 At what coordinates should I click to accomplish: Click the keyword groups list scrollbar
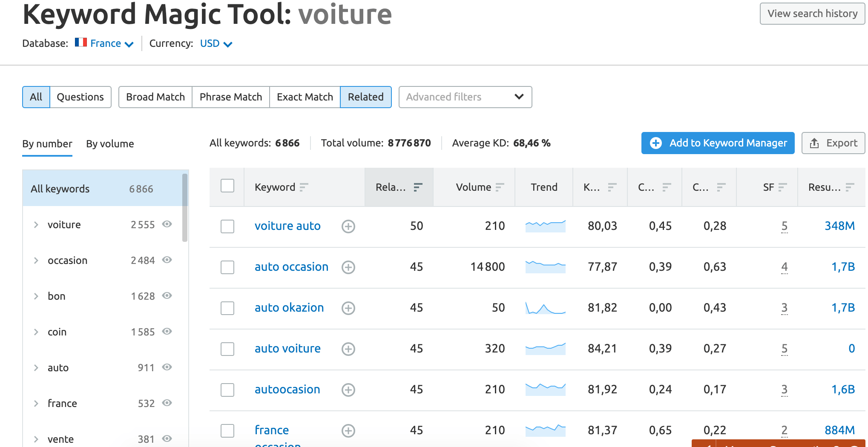185,209
